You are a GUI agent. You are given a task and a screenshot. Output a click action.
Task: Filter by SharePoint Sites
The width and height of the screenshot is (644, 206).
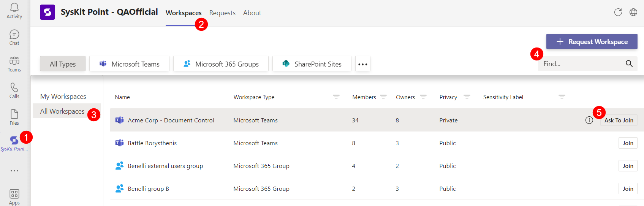tap(312, 64)
